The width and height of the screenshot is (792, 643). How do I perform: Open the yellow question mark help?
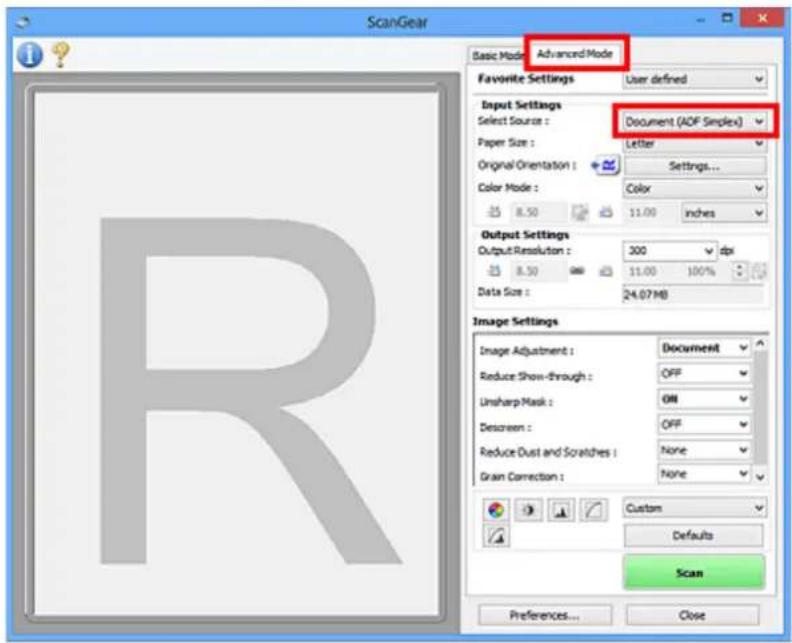coord(61,55)
